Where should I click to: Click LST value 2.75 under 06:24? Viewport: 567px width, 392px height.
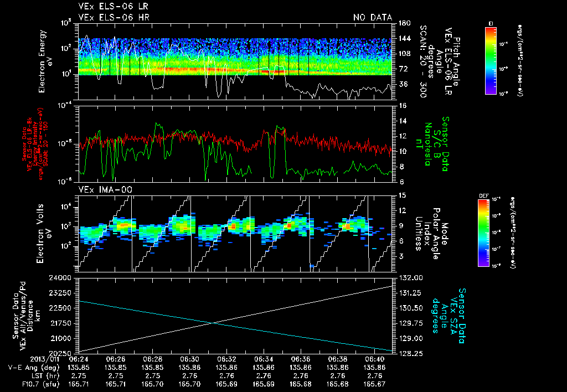click(78, 376)
